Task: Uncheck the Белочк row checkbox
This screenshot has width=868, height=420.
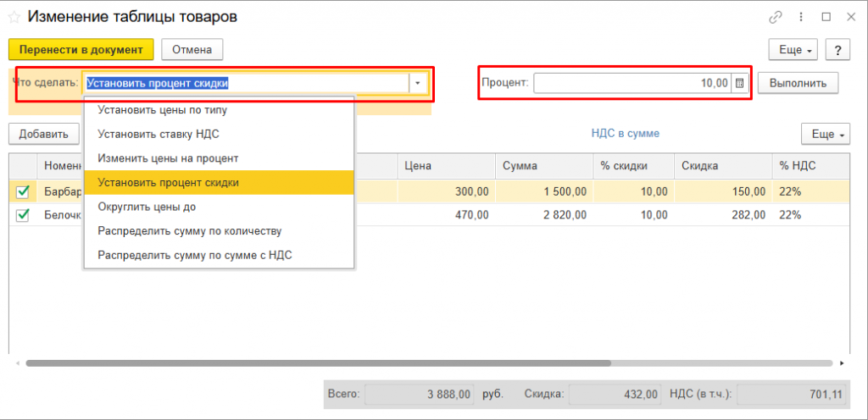Action: 23,216
